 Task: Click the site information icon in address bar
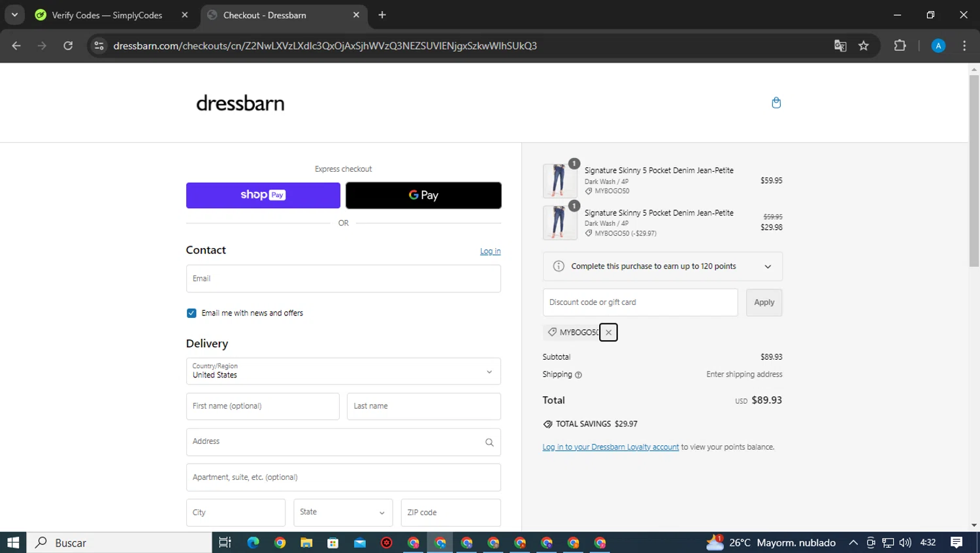point(99,46)
